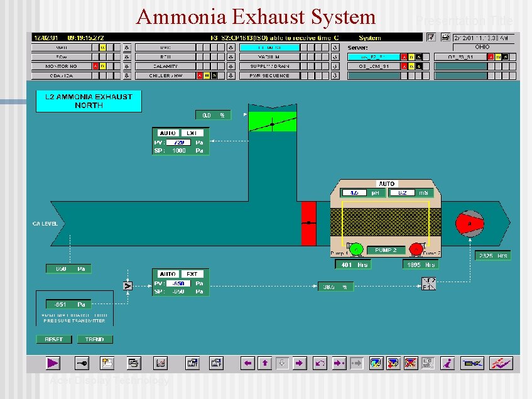Click the -651 Pa transmitter readout
Image resolution: width=532 pixels, height=399 pixels.
tap(69, 304)
